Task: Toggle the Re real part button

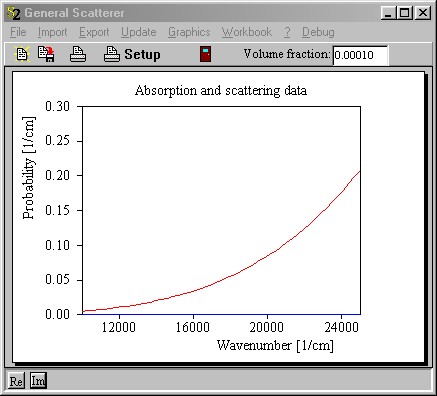Action: click(x=16, y=381)
